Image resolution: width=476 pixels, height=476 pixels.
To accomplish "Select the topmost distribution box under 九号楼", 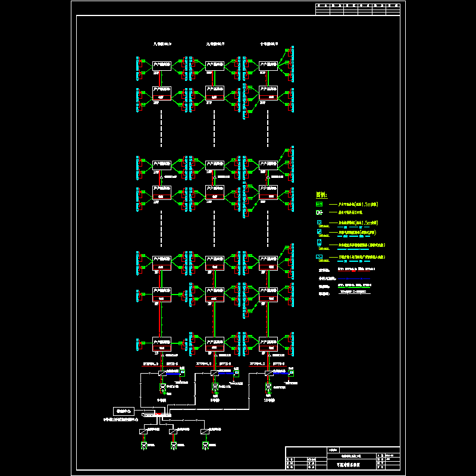I will pyautogui.click(x=214, y=65).
